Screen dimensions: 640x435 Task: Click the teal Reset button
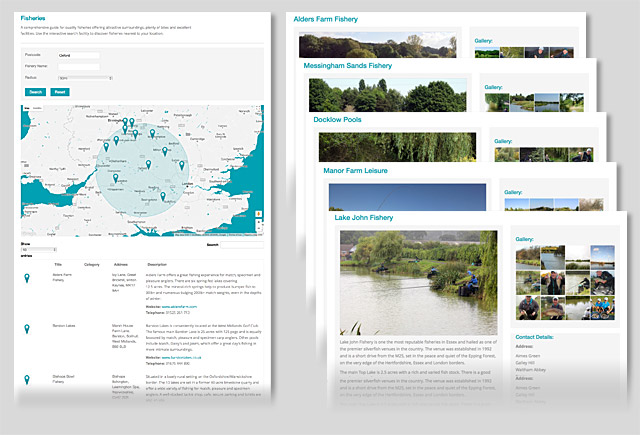coord(60,92)
